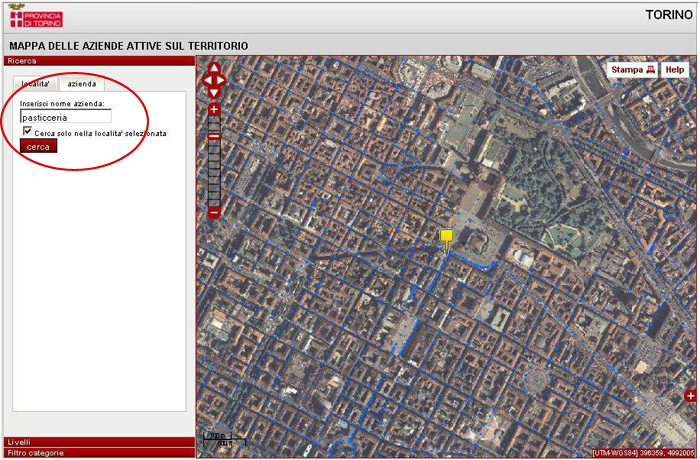Focus the company name input field
The image size is (700, 460).
point(66,117)
